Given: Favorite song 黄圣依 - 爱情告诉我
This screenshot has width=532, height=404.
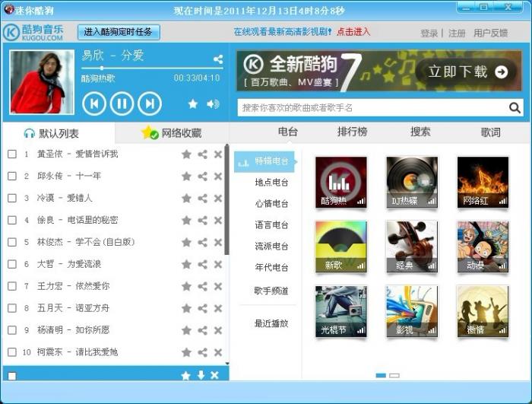Looking at the screenshot, I should (x=186, y=154).
